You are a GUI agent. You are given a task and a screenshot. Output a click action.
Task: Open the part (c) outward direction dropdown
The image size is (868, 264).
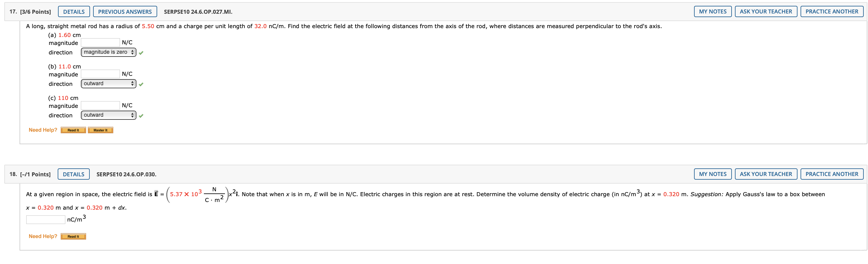[x=109, y=115]
